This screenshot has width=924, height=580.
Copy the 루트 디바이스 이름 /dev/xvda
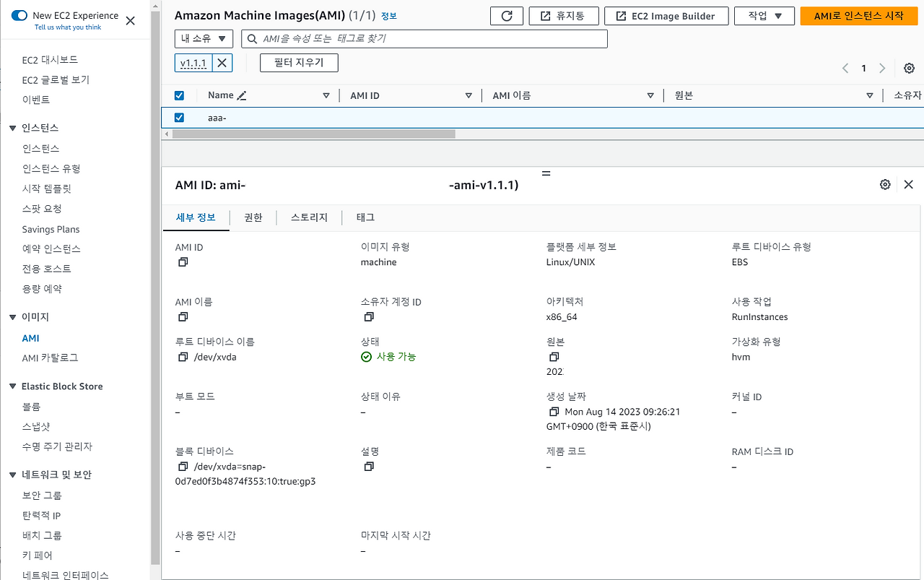(x=183, y=357)
